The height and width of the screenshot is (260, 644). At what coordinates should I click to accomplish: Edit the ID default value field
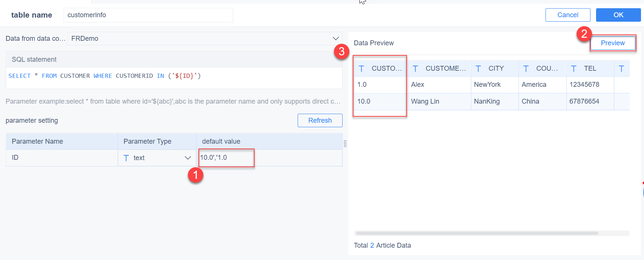click(x=269, y=157)
